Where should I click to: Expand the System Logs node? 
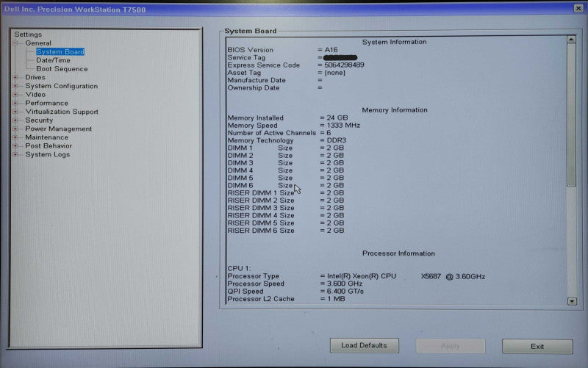[x=15, y=154]
